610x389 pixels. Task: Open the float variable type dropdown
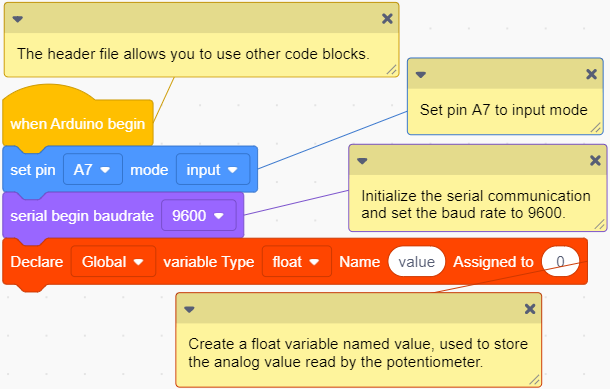[297, 261]
